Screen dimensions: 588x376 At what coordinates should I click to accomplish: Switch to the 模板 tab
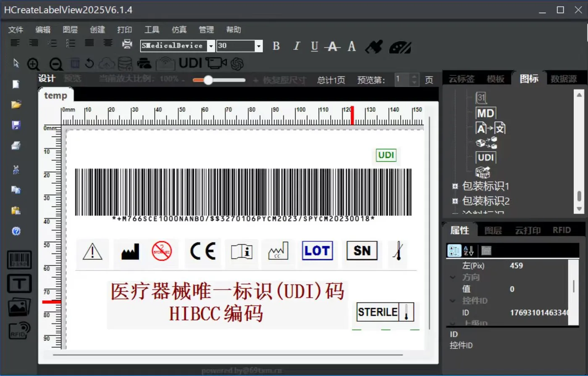[x=496, y=79]
